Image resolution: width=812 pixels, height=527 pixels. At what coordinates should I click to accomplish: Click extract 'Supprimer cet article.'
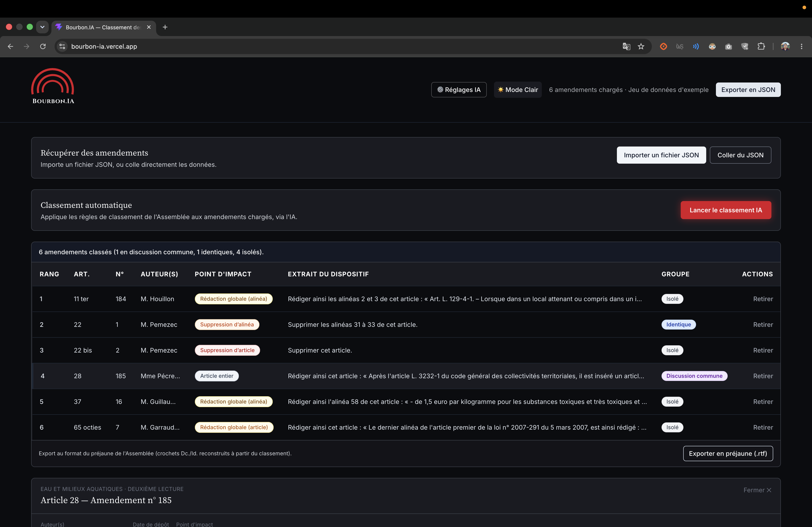320,350
